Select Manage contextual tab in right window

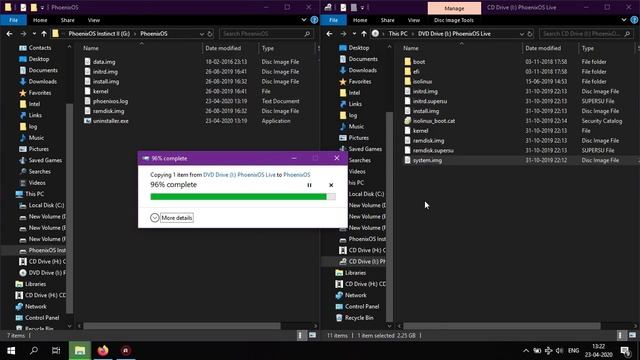pyautogui.click(x=454, y=8)
